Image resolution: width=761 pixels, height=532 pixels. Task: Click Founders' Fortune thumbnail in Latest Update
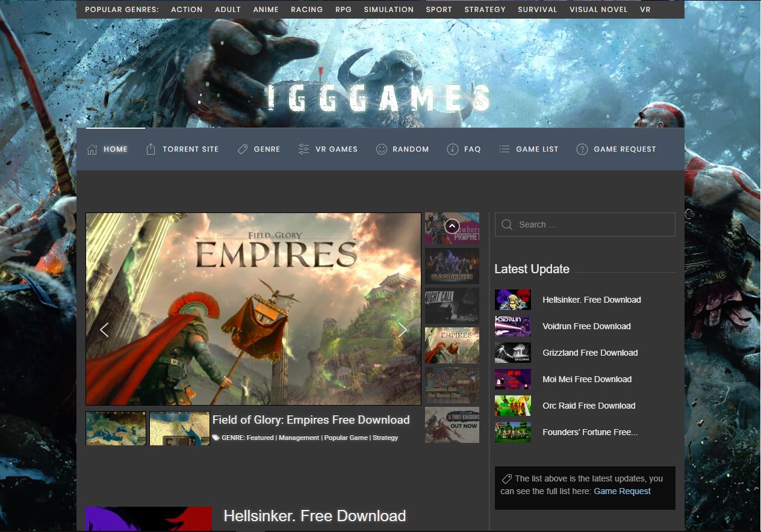point(513,432)
